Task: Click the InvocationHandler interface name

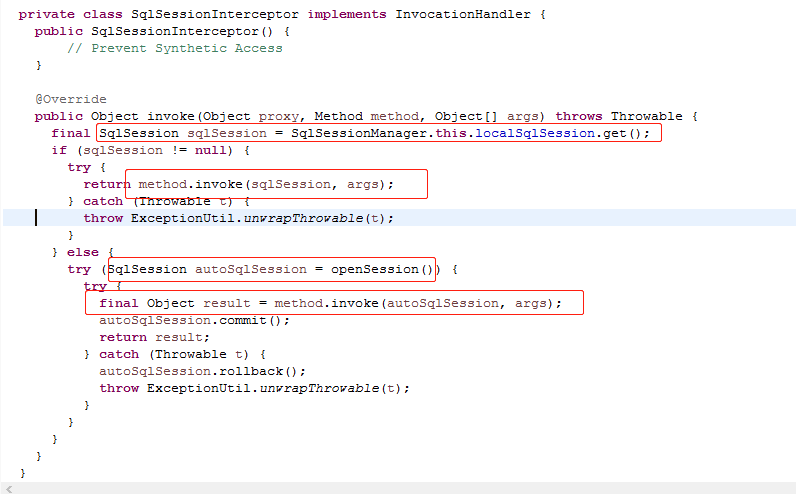Action: [463, 14]
